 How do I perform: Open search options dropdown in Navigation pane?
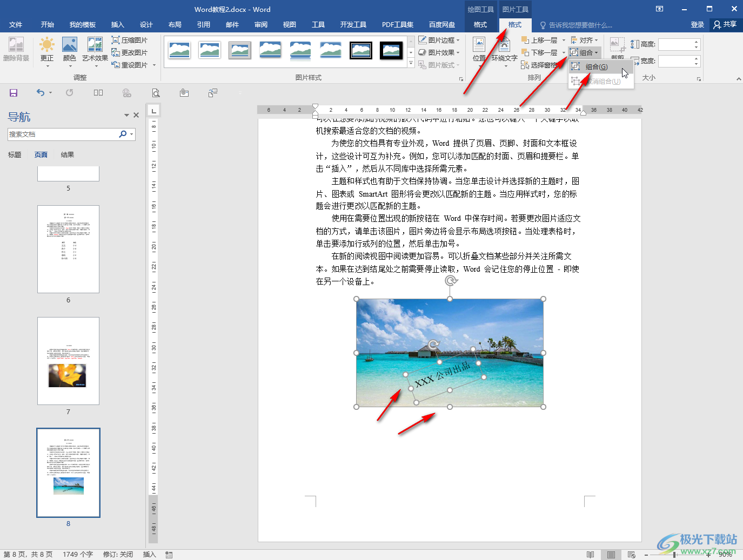[x=131, y=134]
